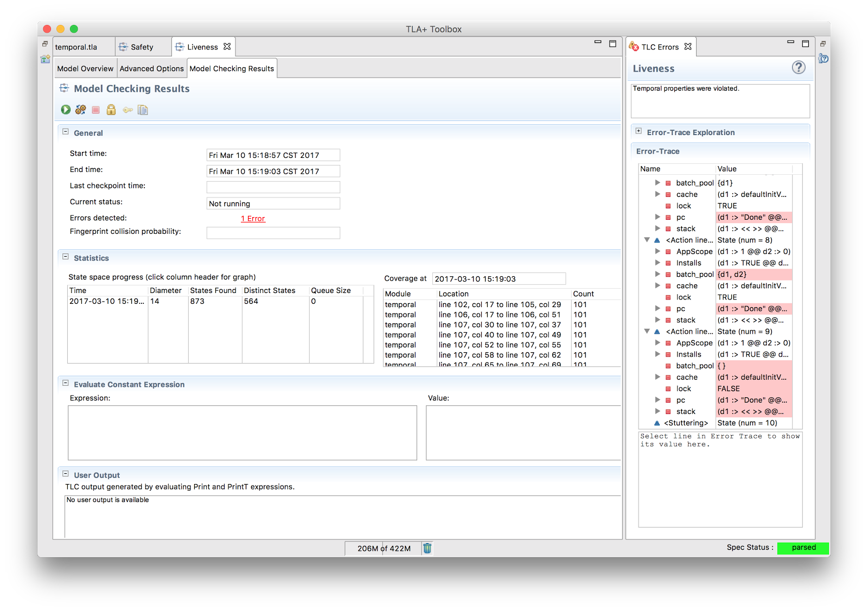Select coverage row line 102, col 17
Viewport: 868px width, 611px height.
(x=502, y=305)
